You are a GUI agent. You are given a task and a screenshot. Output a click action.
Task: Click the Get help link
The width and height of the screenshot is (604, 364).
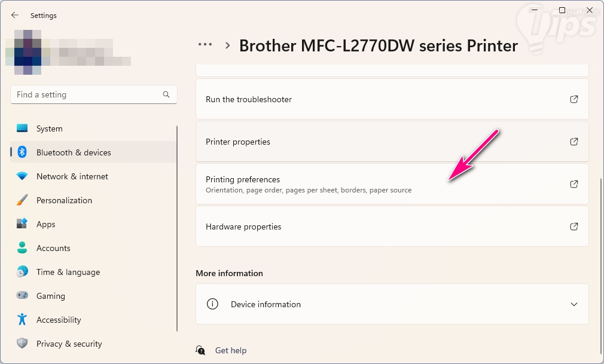point(230,350)
